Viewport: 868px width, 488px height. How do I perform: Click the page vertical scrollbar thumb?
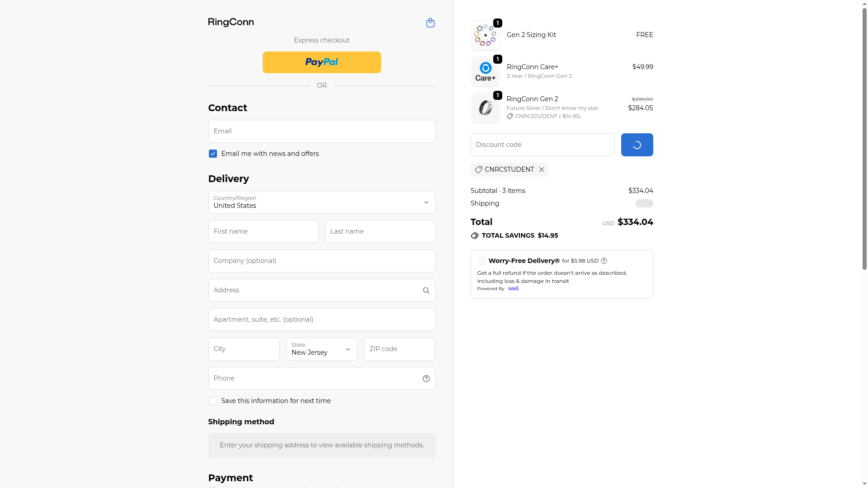tap(864, 136)
